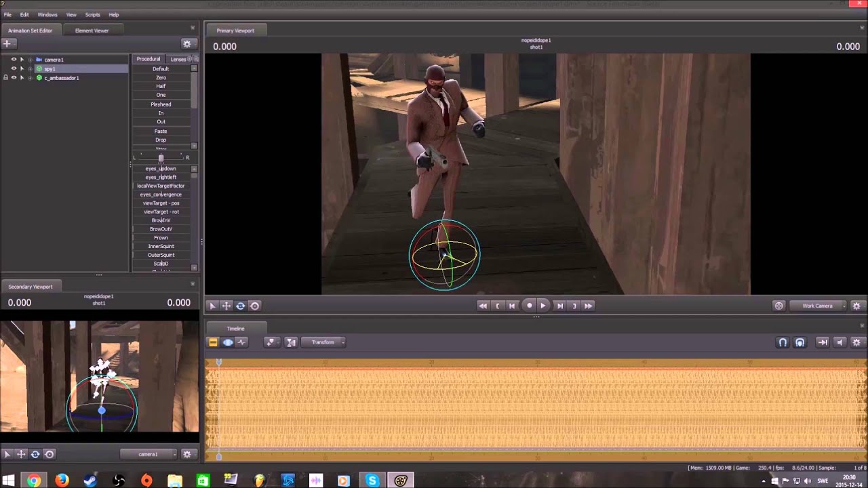Click the time scale hourglass icon in timeline
The width and height of the screenshot is (868, 488).
(x=291, y=342)
